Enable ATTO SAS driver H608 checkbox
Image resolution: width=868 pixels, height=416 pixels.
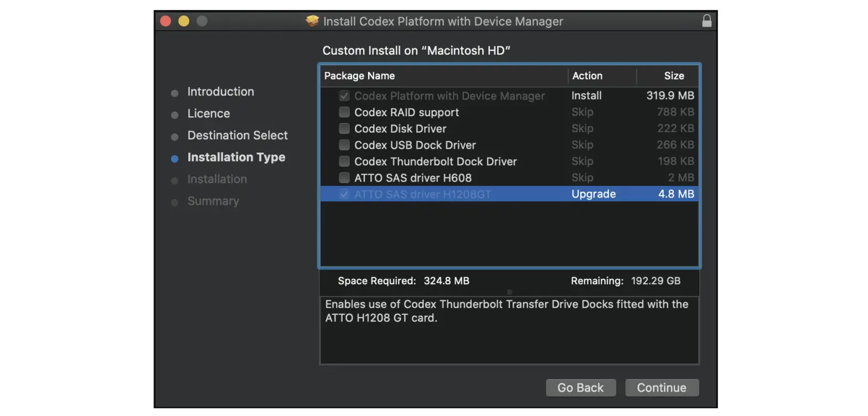344,178
